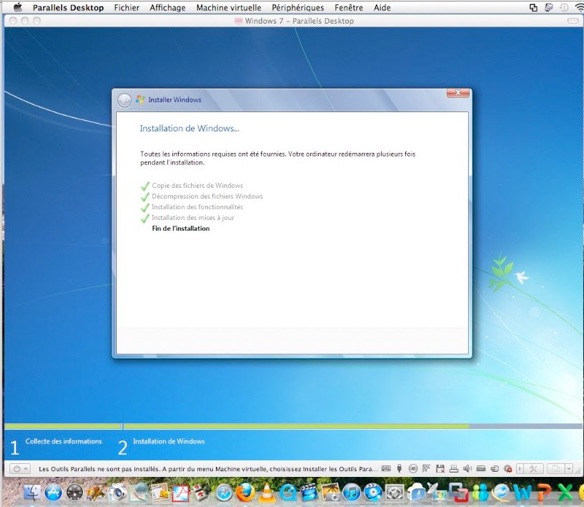Click 'Installation des mises à jour' step
Screen dimensions: 584x507
[x=193, y=218]
